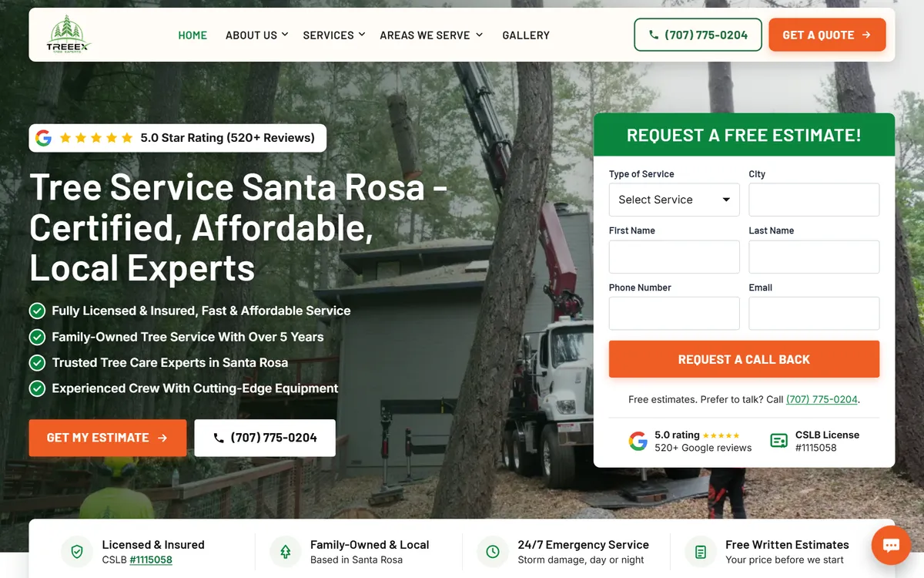Click checkmark icon beside Trusted Tree Care Experts
The width and height of the screenshot is (924, 578).
point(37,362)
